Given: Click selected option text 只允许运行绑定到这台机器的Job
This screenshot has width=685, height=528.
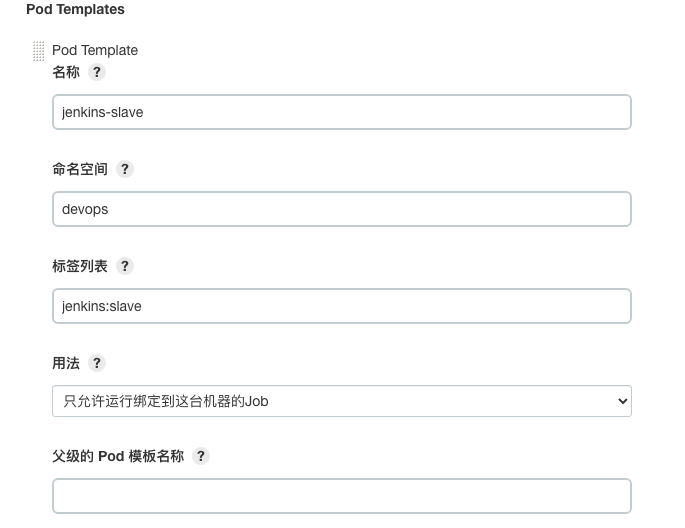Looking at the screenshot, I should [x=166, y=401].
